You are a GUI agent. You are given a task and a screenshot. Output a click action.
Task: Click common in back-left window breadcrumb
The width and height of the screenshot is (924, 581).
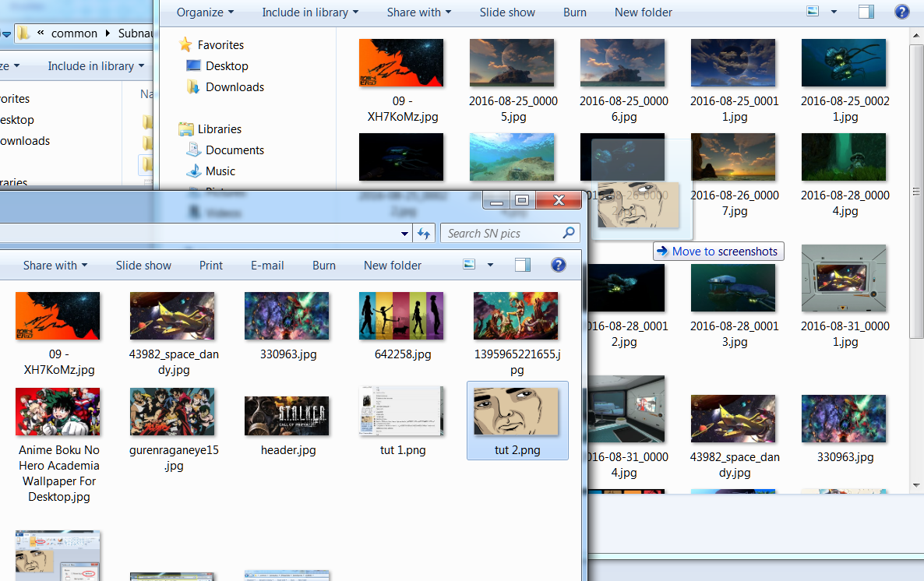(x=74, y=33)
